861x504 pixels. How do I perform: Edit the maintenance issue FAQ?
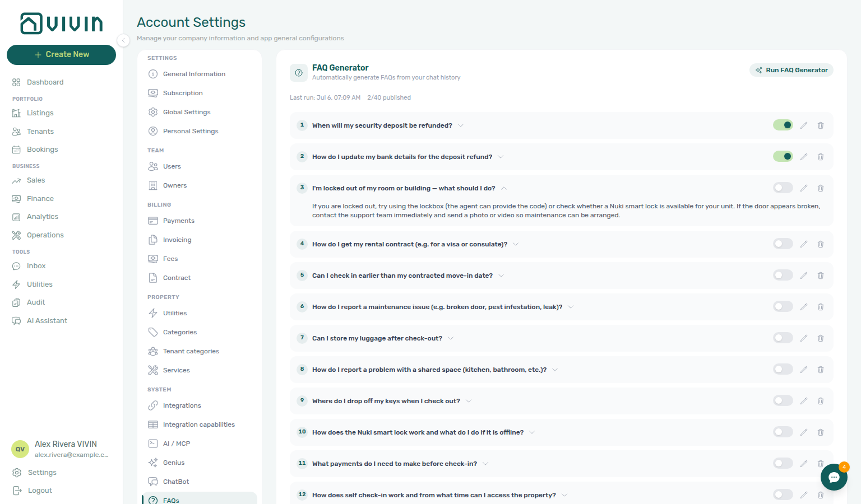[x=804, y=307]
